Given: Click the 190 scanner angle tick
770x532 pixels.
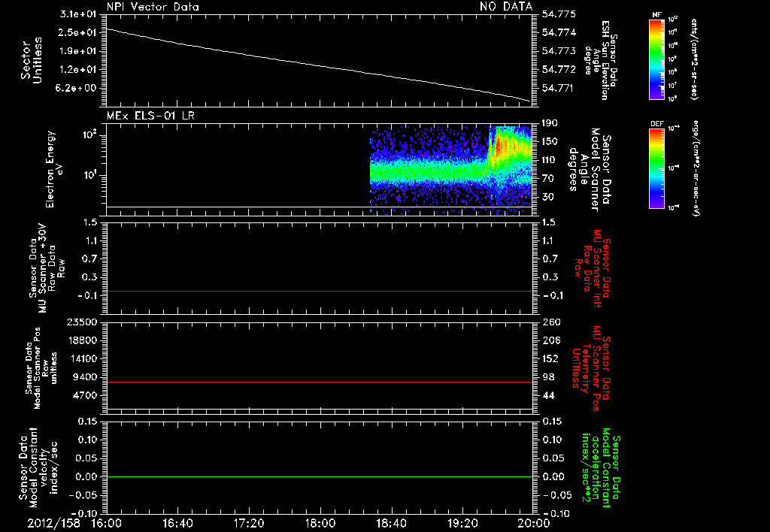Looking at the screenshot, I should pos(550,122).
